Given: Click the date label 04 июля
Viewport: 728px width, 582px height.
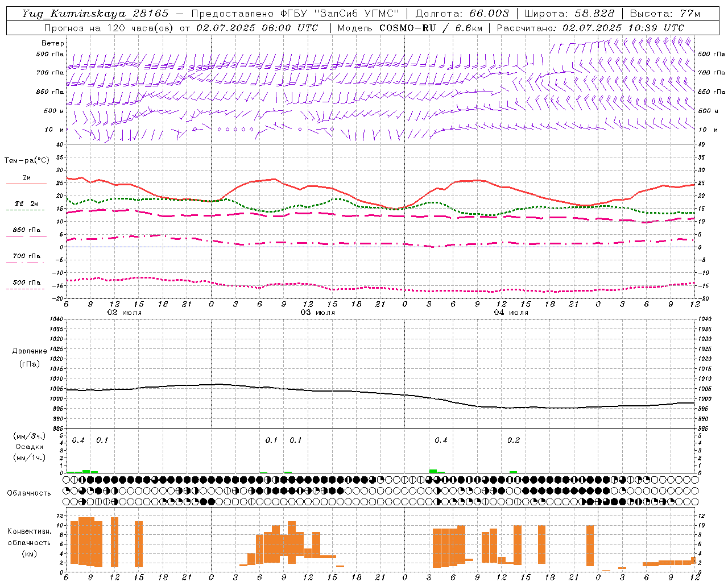Looking at the screenshot, I should click(x=511, y=313).
